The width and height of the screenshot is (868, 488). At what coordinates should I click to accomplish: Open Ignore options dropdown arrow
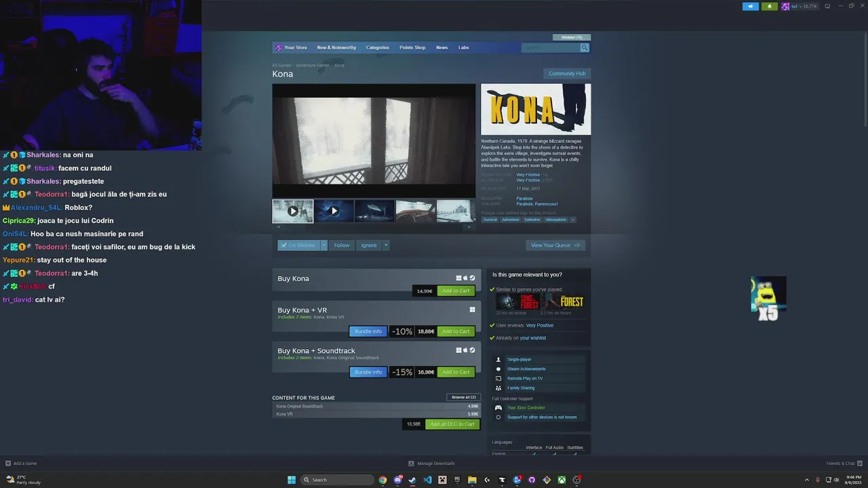pyautogui.click(x=386, y=245)
